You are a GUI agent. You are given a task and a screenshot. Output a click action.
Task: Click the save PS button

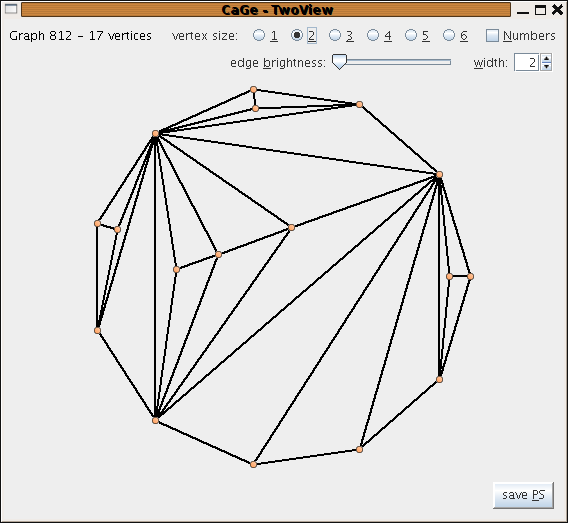click(x=523, y=495)
